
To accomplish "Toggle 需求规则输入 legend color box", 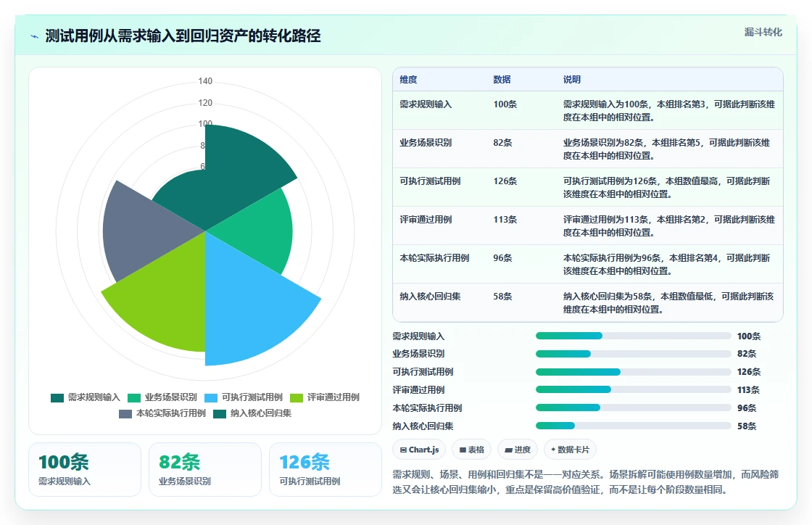I will point(57,397).
